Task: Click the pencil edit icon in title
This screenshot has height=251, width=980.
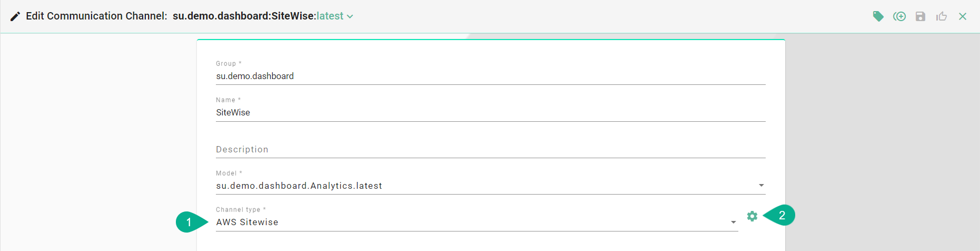Action: tap(15, 16)
